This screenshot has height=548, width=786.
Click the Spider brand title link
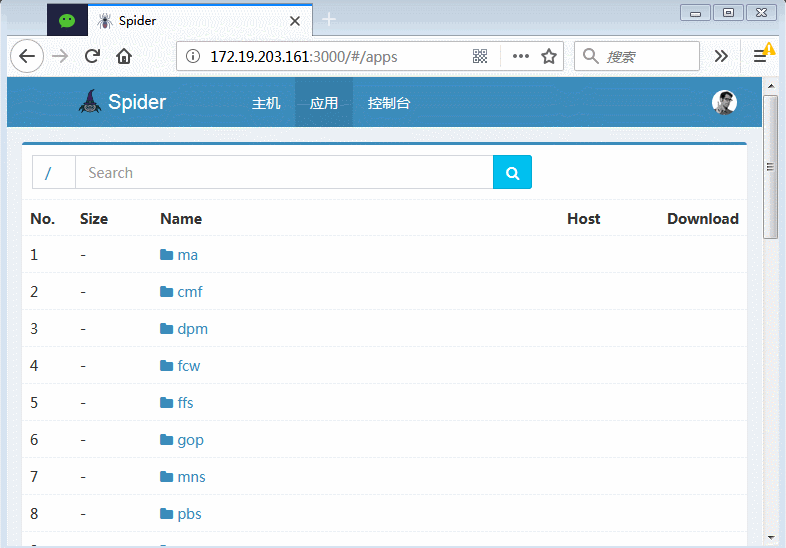click(x=137, y=102)
